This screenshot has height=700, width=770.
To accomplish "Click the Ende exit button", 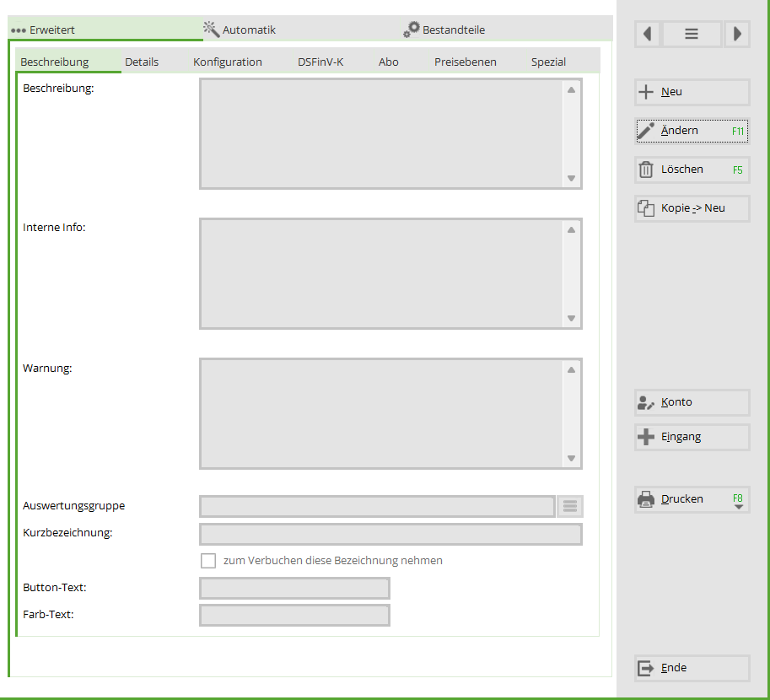I will click(x=692, y=668).
